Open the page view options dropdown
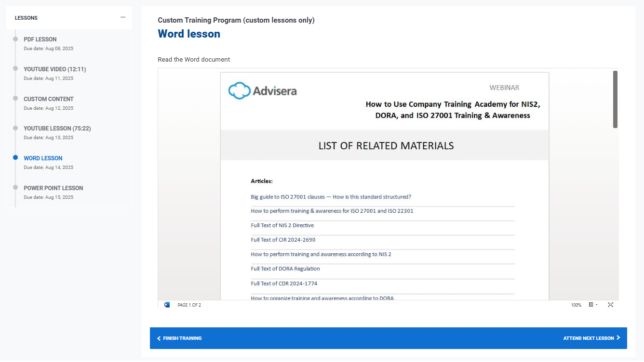This screenshot has height=362, width=644. [593, 305]
